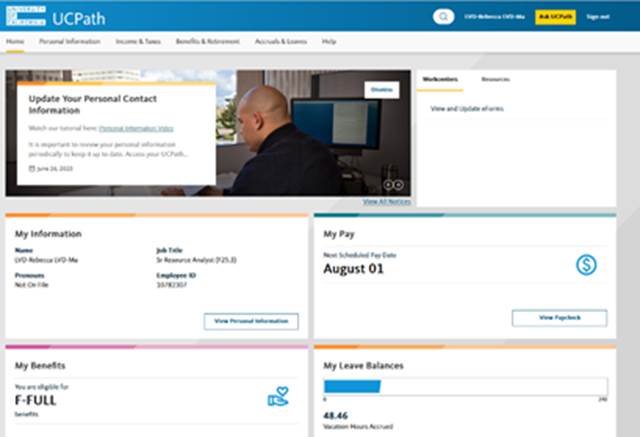Click the benefits heart-in-hand icon
Image resolution: width=640 pixels, height=437 pixels.
click(278, 397)
